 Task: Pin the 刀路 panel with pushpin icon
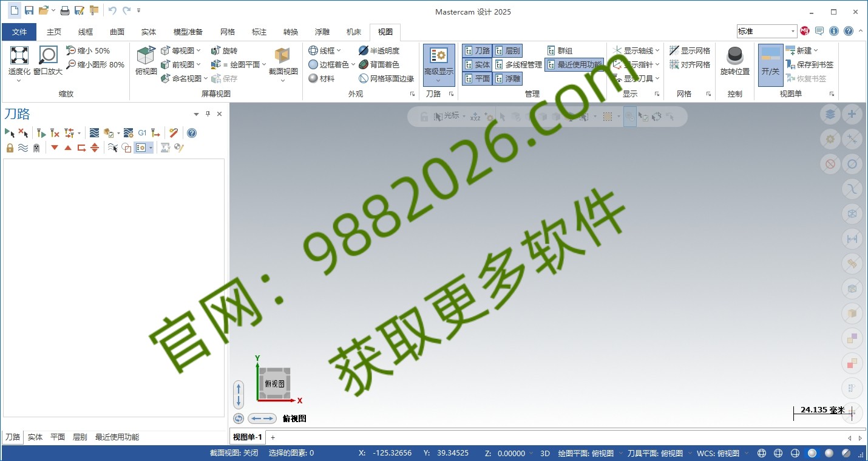tap(208, 114)
